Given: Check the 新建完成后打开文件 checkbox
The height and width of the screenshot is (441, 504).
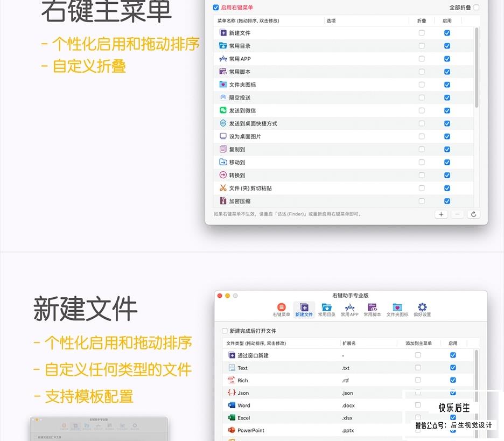Looking at the screenshot, I should pyautogui.click(x=225, y=331).
